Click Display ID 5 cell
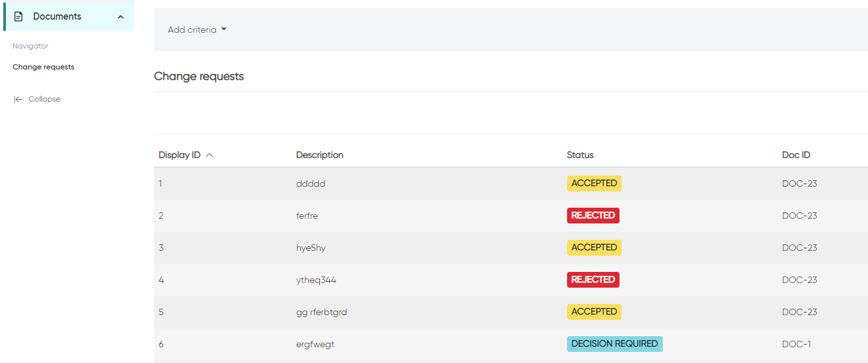The height and width of the screenshot is (363, 868). tap(161, 312)
